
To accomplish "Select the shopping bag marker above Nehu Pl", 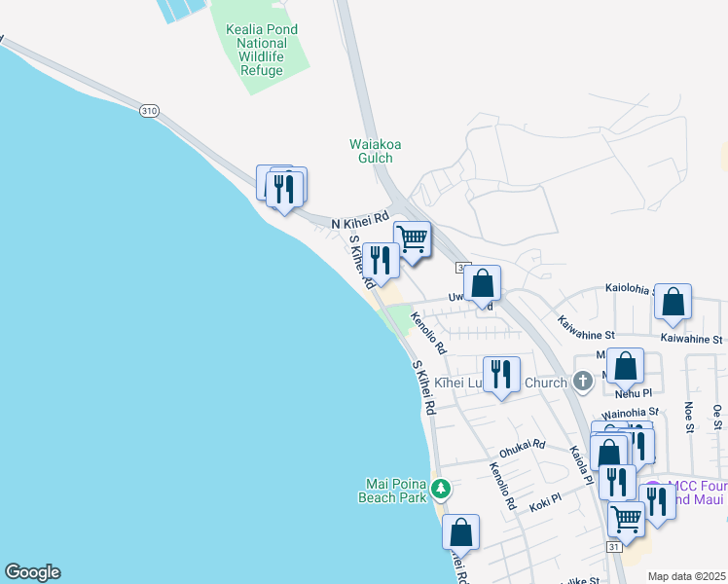I will (626, 366).
